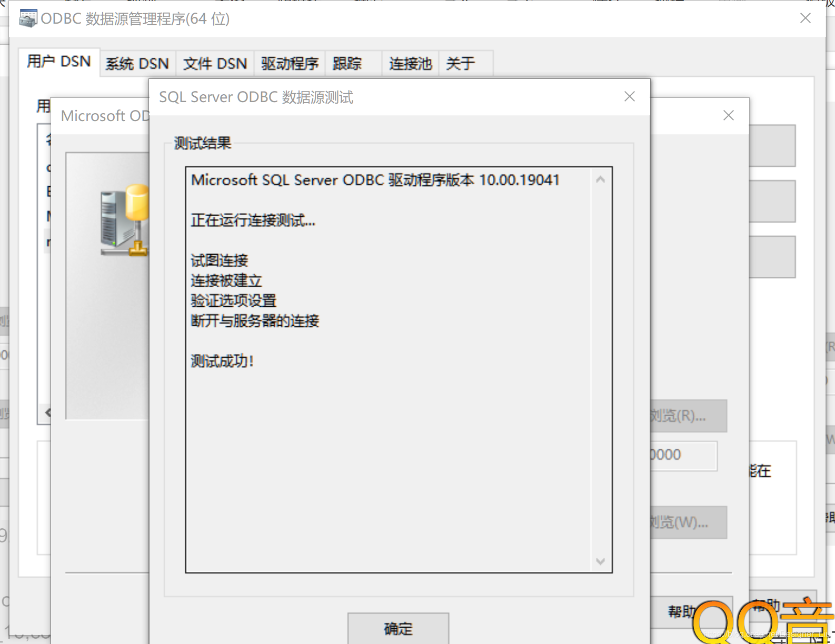Click left scroll arrow in user data source list
This screenshot has width=835, height=644.
(x=47, y=412)
